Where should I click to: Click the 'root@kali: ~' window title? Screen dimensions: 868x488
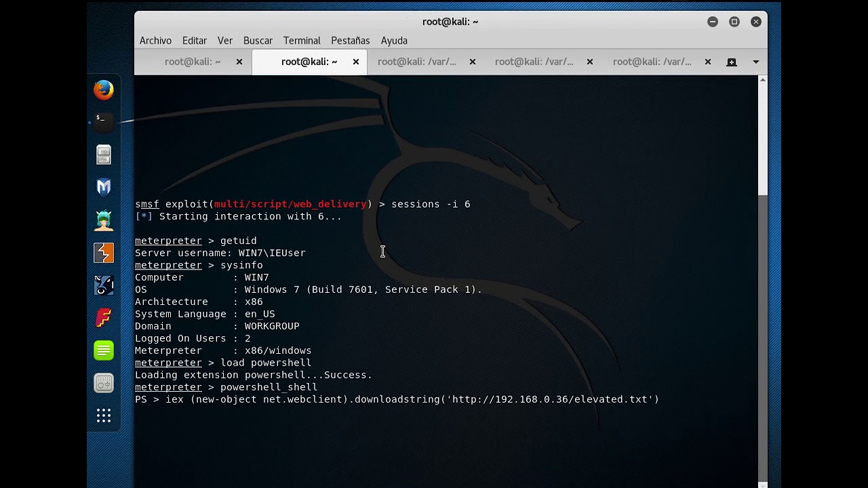click(x=450, y=22)
